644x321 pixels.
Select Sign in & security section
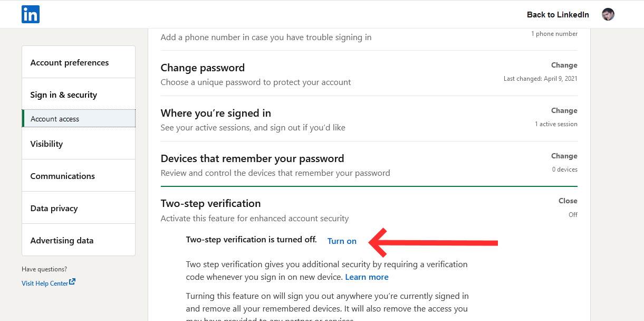64,95
